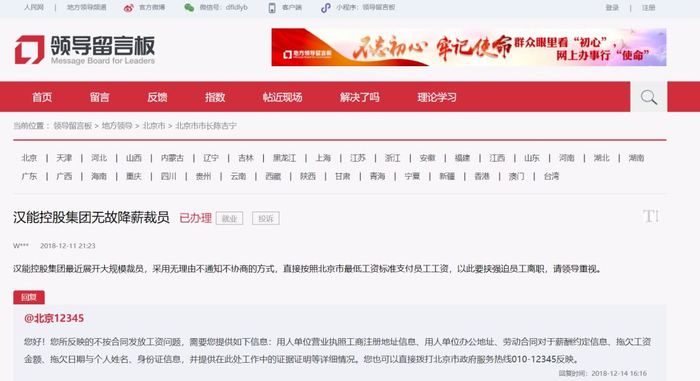
Task: Click the 客户端 link
Action: pyautogui.click(x=292, y=8)
